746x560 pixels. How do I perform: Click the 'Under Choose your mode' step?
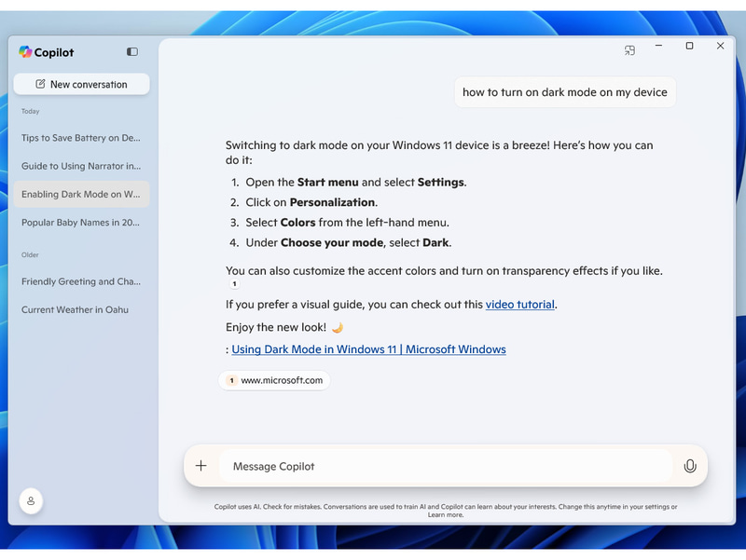pos(349,243)
